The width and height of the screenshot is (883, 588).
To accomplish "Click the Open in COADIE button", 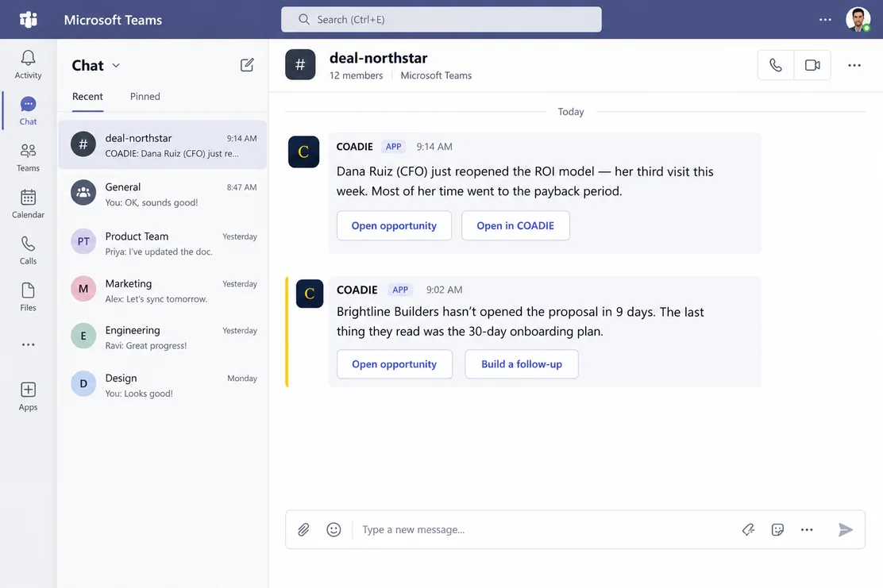I will (x=515, y=225).
